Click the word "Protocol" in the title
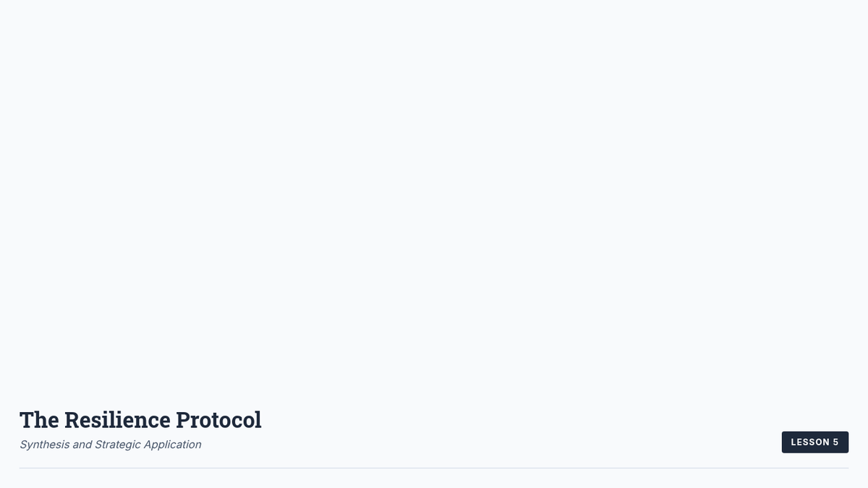 click(x=218, y=420)
